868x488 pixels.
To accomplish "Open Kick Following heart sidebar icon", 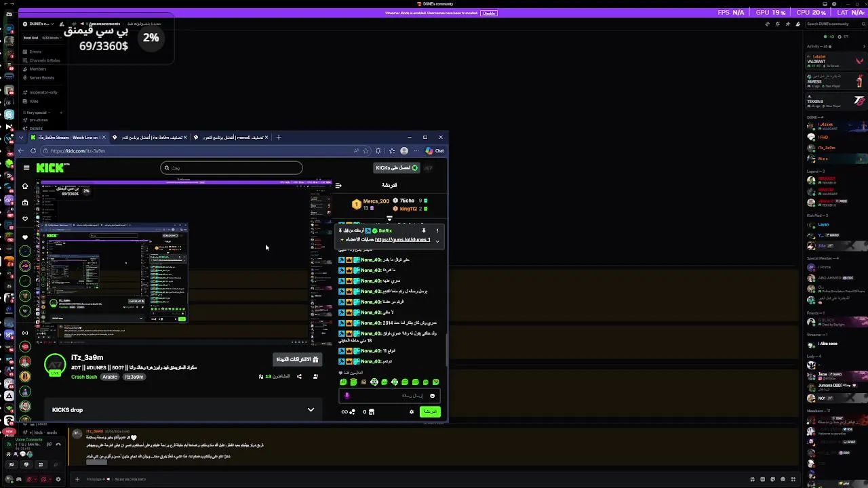I will (25, 218).
